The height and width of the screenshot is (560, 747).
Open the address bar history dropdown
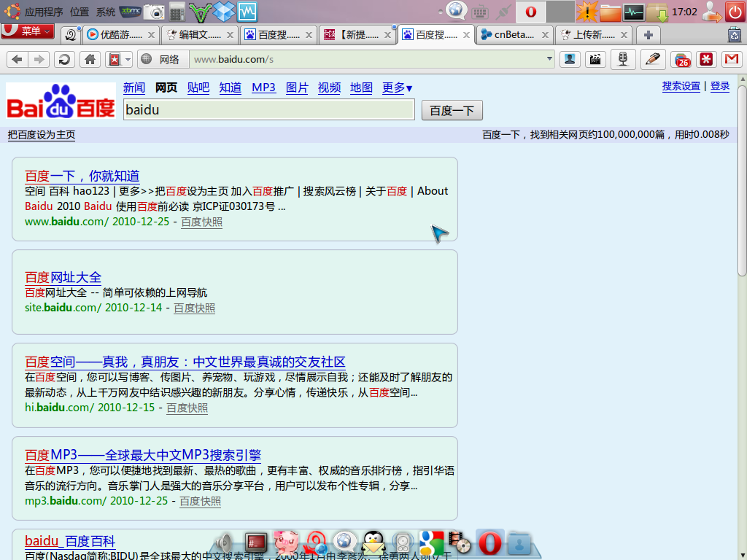(550, 60)
